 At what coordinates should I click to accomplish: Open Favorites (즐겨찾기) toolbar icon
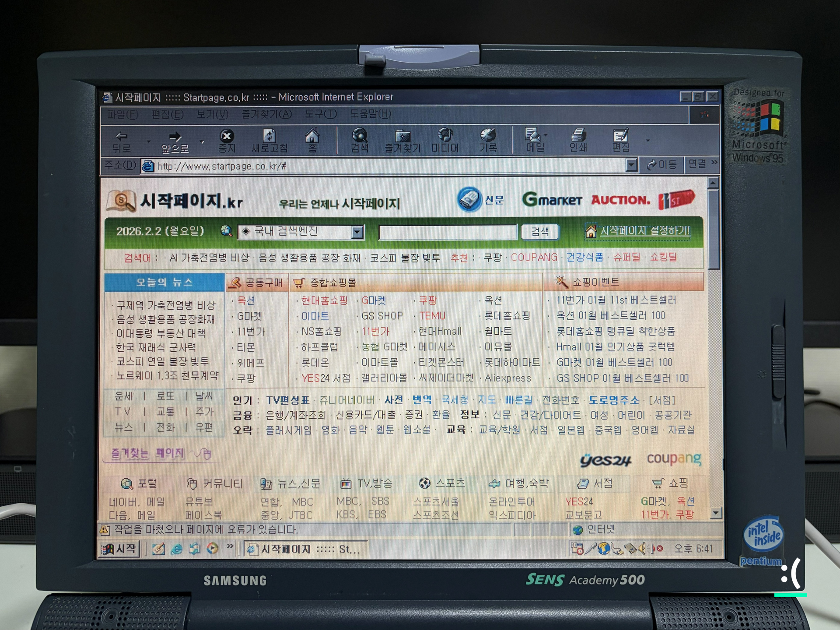[x=402, y=136]
